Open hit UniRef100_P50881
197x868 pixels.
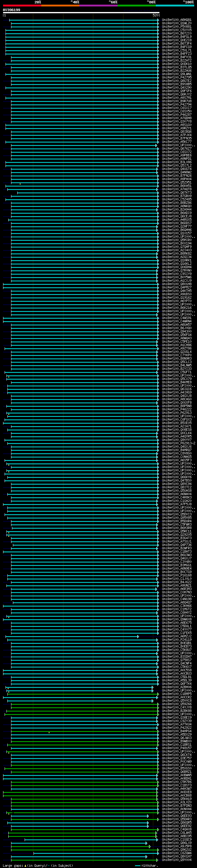coord(176,26)
